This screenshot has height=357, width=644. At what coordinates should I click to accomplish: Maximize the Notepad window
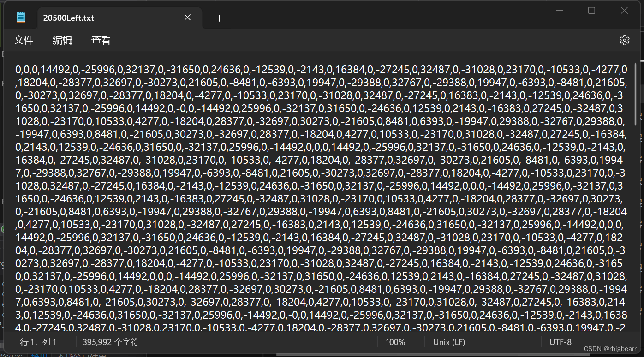(x=591, y=11)
